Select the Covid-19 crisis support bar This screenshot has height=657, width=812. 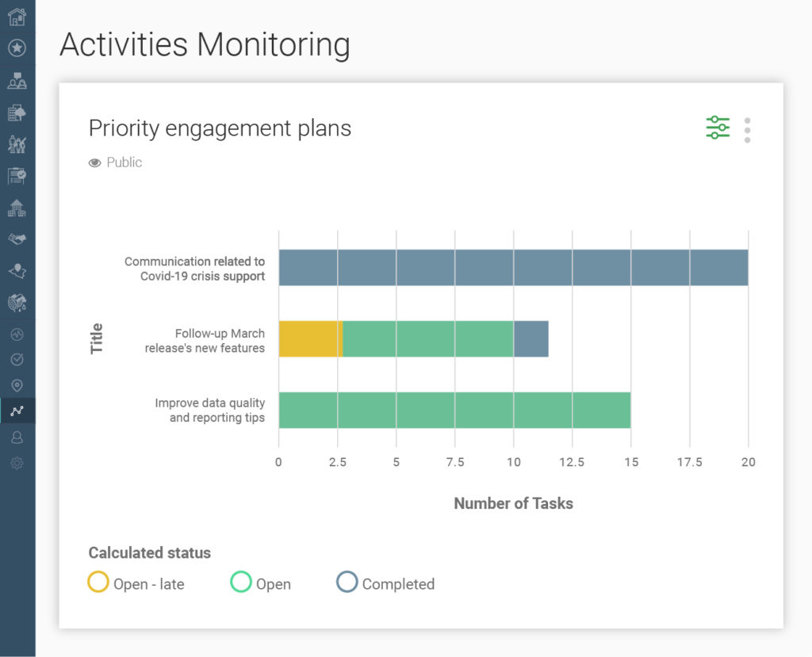point(513,267)
